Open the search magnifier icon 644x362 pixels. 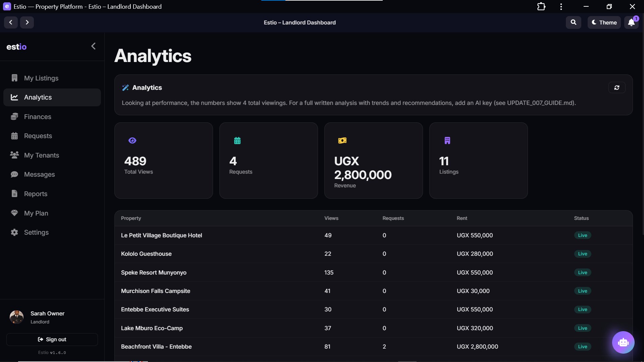pyautogui.click(x=574, y=22)
